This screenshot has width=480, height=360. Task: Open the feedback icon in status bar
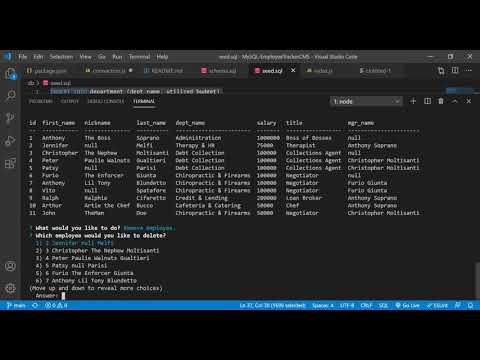[x=458, y=305]
